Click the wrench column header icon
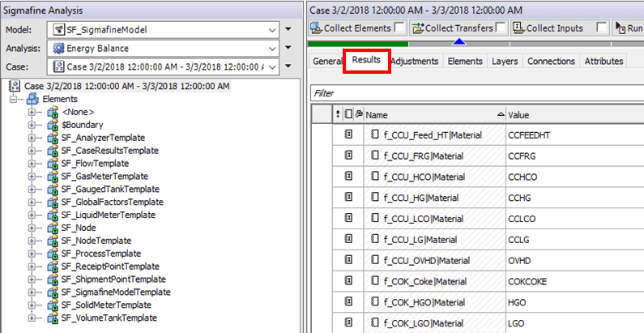Screen dimensions: 644x333 (358, 115)
